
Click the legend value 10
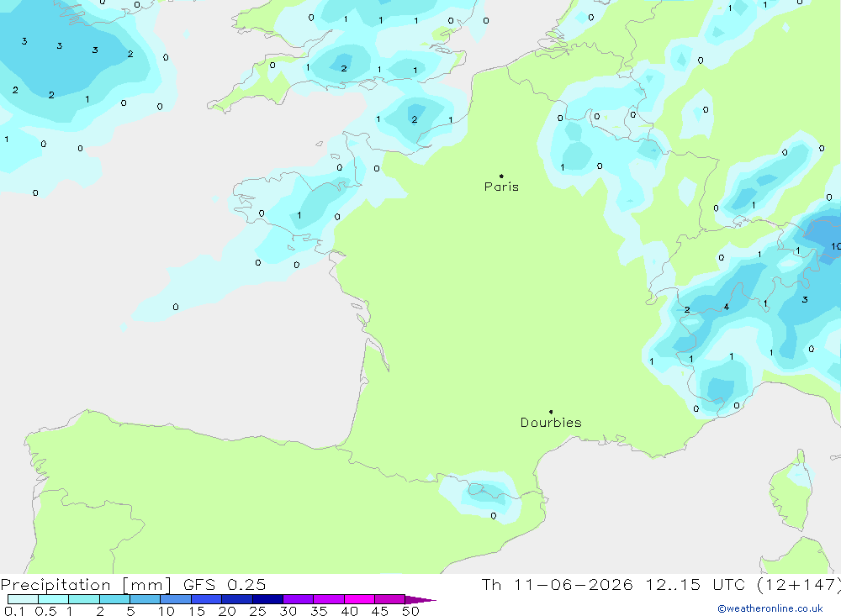tap(166, 611)
